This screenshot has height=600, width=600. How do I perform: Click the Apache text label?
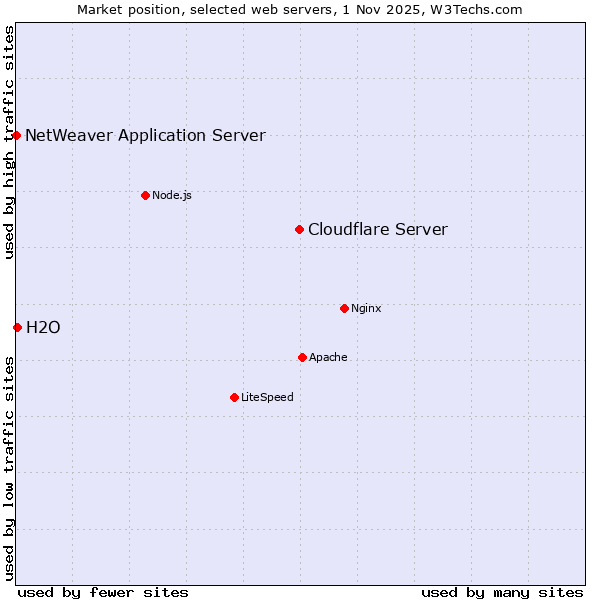coord(328,357)
